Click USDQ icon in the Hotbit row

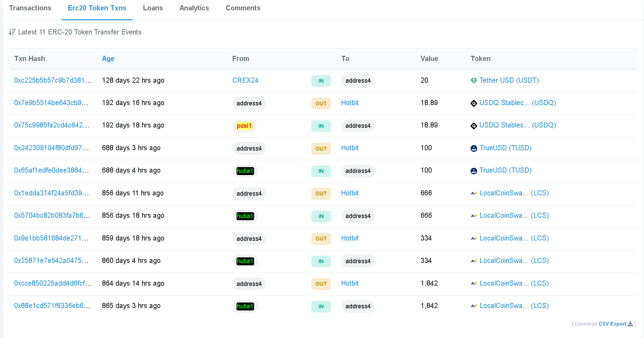point(474,103)
